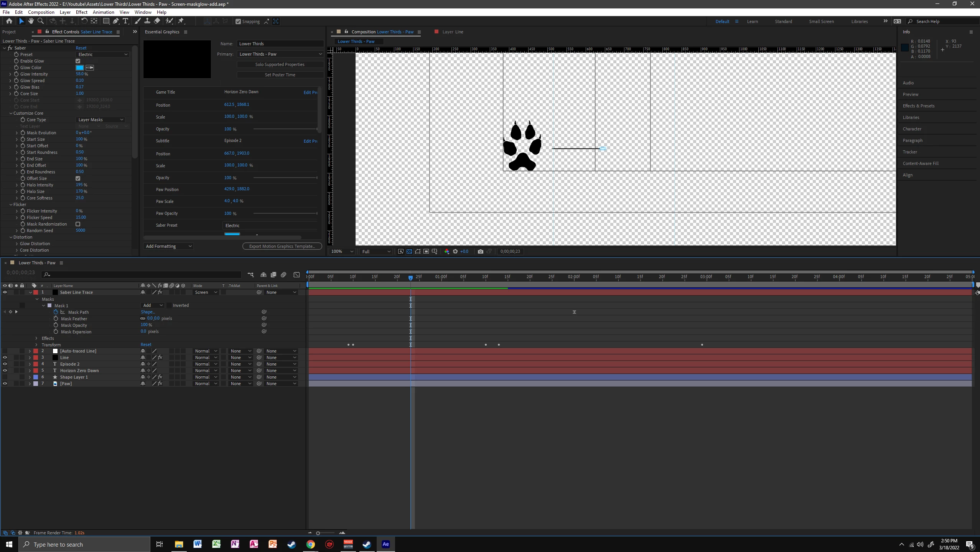Select the Horizontal Type tool

coord(125,21)
